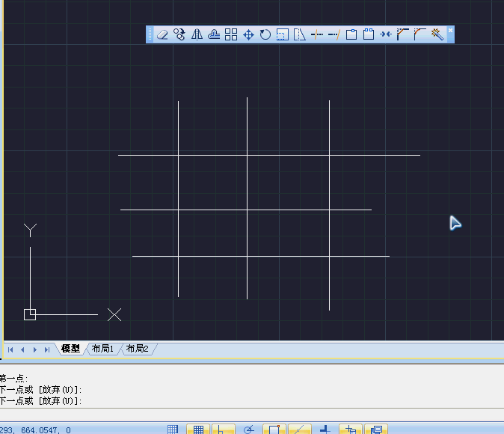Grab the Modify toolbar grip handle
The height and width of the screenshot is (434, 504).
(150, 34)
